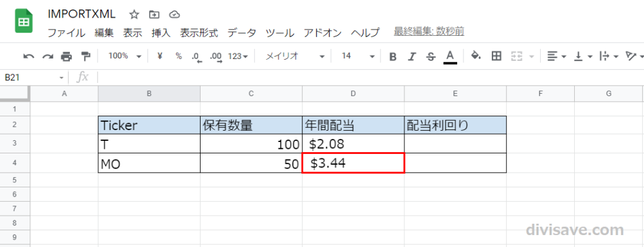The image size is (644, 247).
Task: Activate the paint format tool
Action: tap(86, 56)
